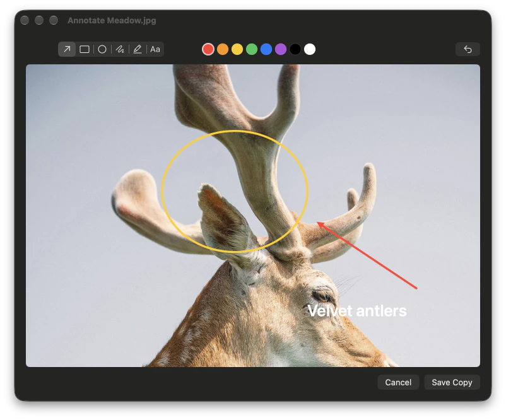Minimize the Annotate window

[39, 20]
